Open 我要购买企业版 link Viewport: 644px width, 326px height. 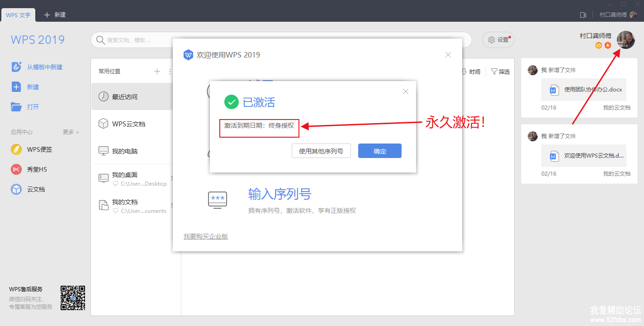tap(206, 236)
